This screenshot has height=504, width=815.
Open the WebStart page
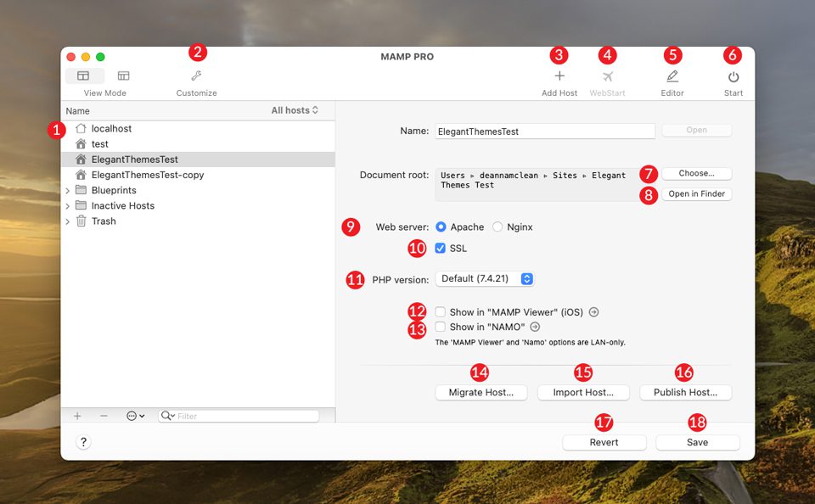(x=607, y=76)
